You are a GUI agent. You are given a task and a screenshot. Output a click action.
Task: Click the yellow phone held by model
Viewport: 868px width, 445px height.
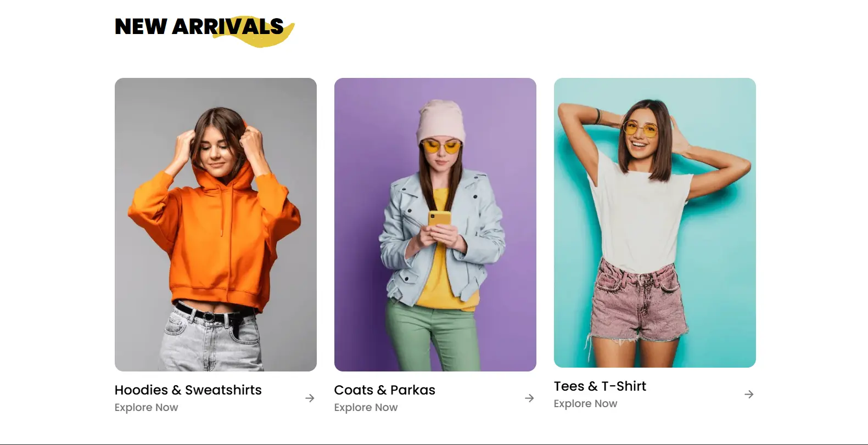click(439, 219)
